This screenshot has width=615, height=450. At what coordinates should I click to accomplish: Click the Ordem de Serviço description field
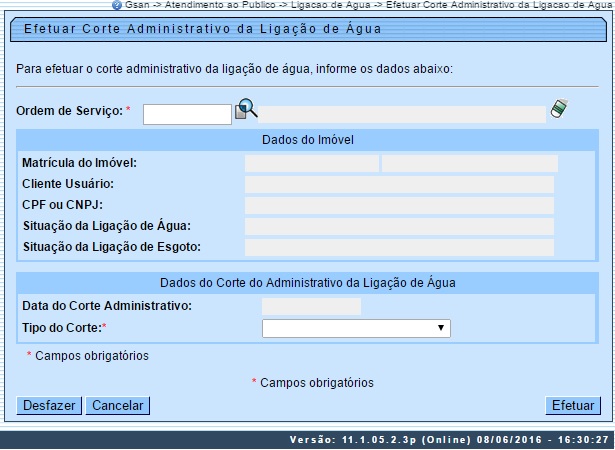coord(402,115)
